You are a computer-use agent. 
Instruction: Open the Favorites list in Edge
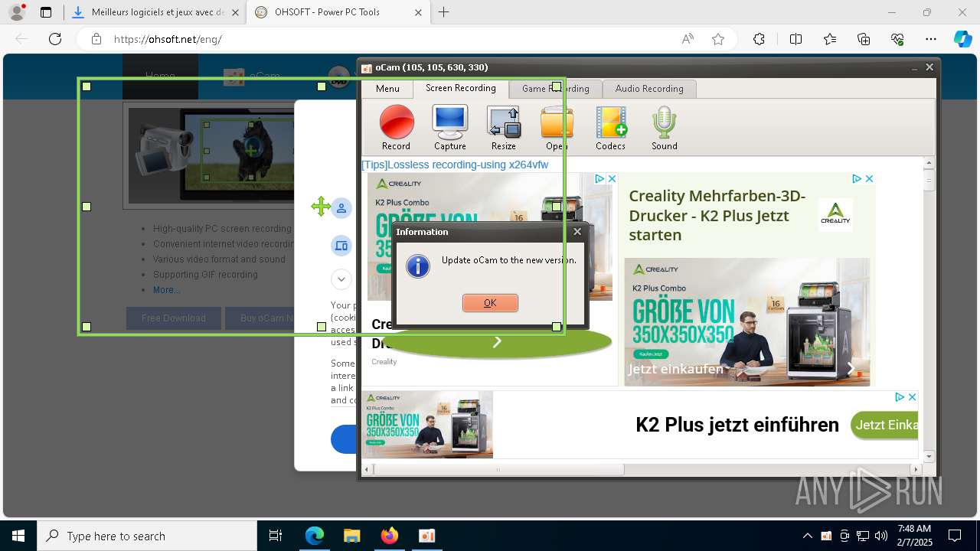pyautogui.click(x=830, y=39)
